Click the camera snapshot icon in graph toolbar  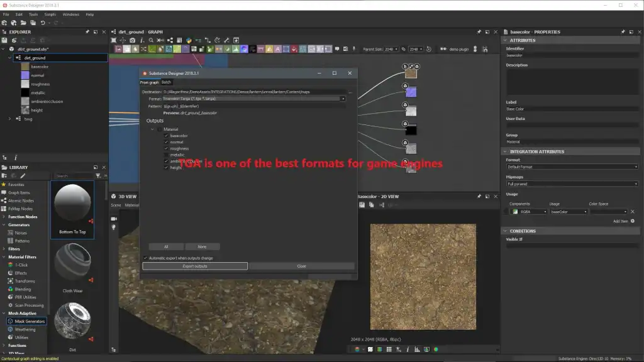click(x=132, y=40)
